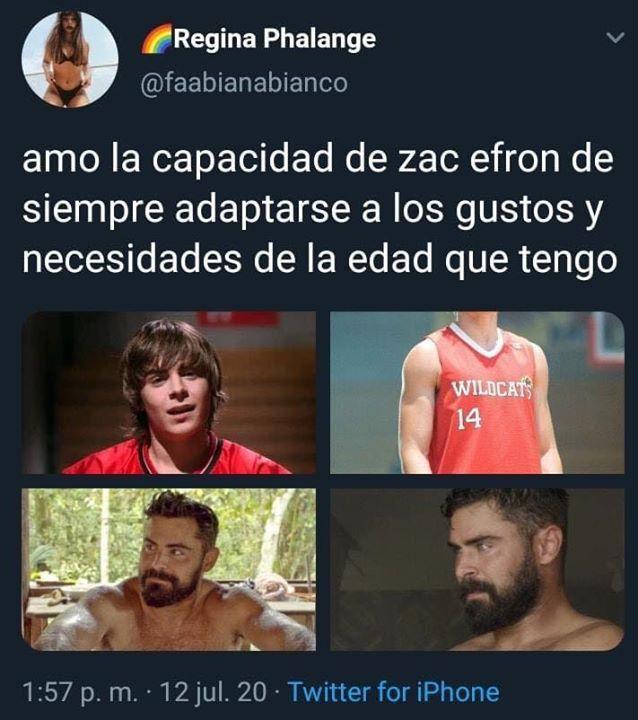The image size is (638, 720).
Task: Open the red Wildcats jersey photo
Action: (x=477, y=393)
